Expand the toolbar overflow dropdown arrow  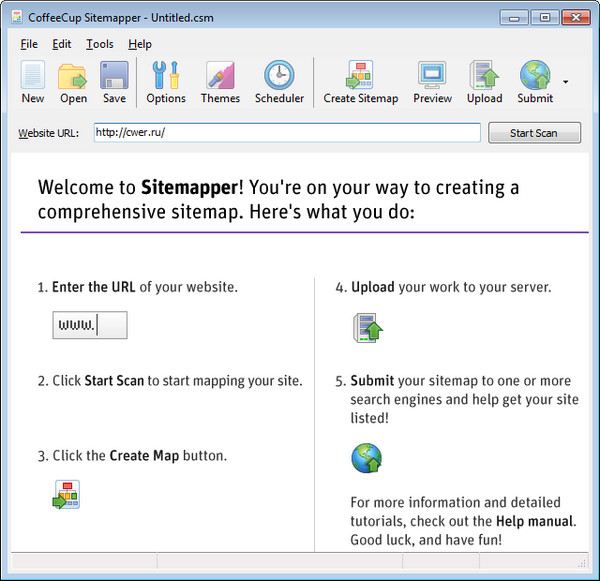[x=566, y=82]
